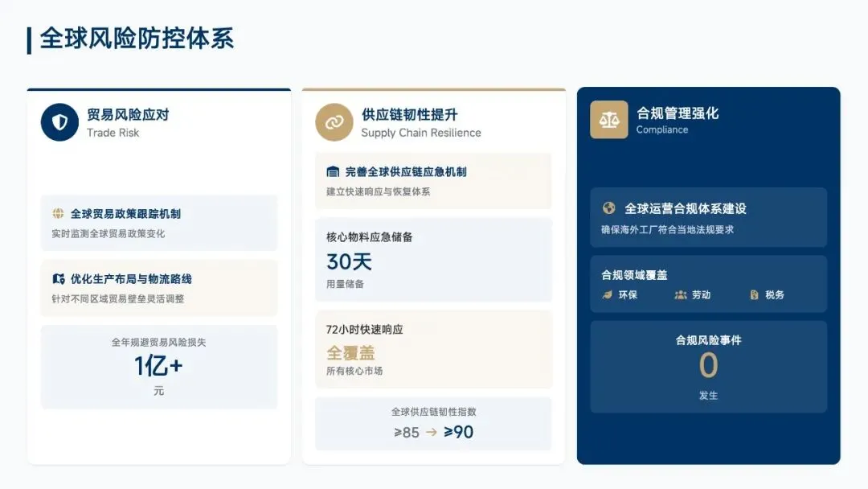
Task: Click the 合规风险事件 zero count card
Action: click(x=708, y=367)
